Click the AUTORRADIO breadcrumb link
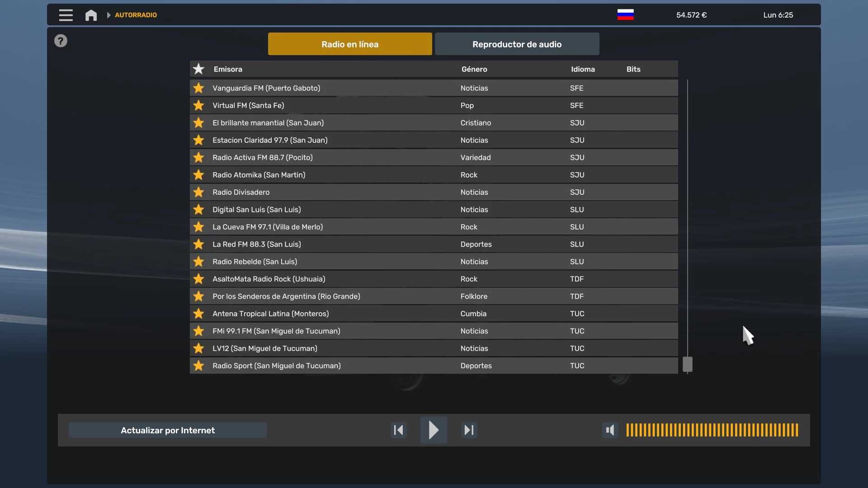 pos(136,15)
